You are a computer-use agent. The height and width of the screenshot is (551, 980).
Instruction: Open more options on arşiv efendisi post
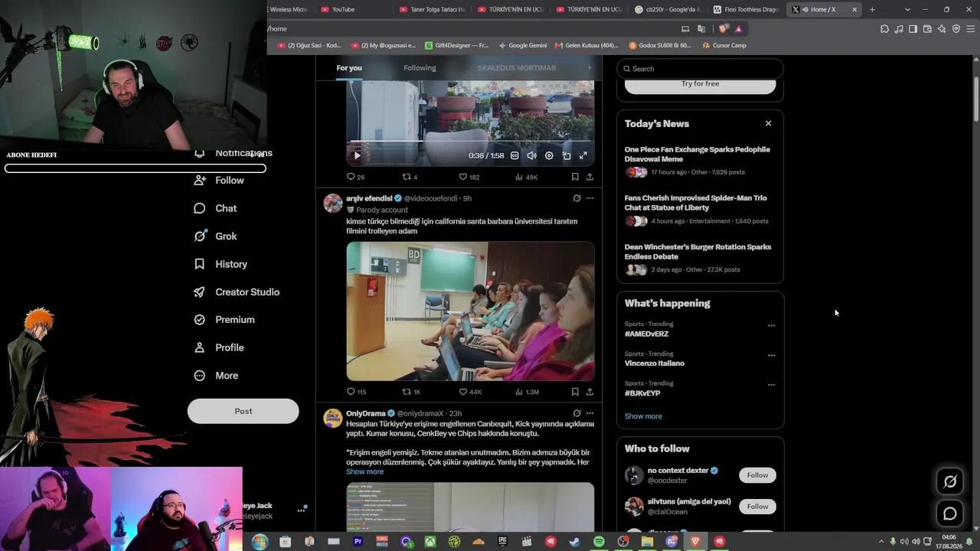coord(590,198)
